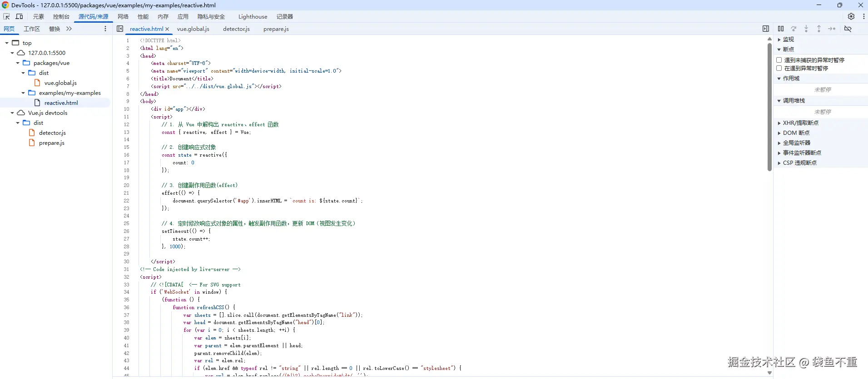Select prepare.js file icon in tree
Viewport: 868px width, 379px height.
32,143
